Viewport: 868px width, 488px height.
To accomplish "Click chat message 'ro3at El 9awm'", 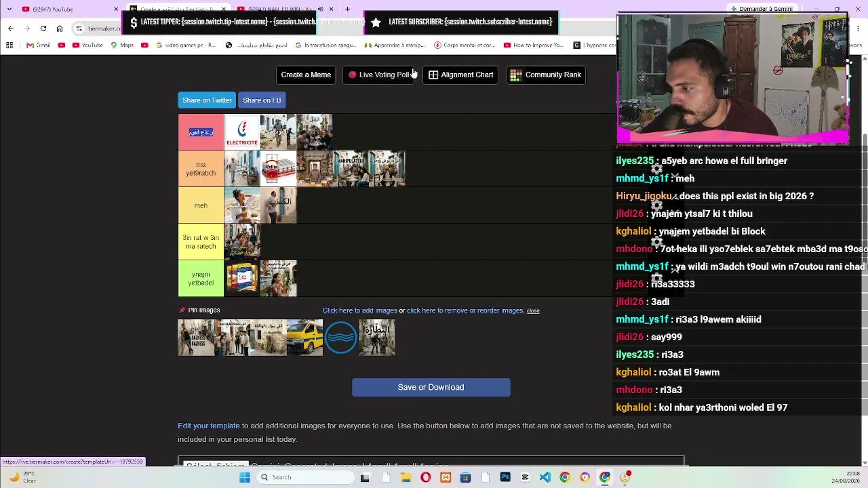I will coord(689,372).
